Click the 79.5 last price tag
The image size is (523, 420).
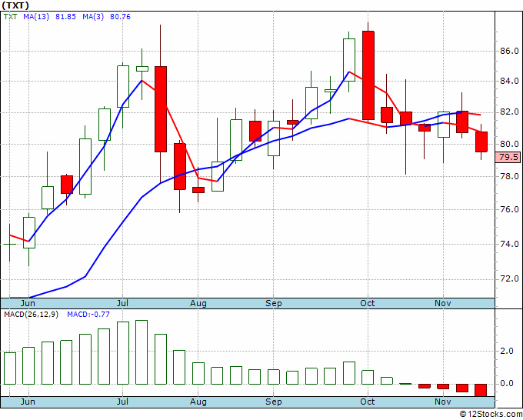(x=508, y=157)
